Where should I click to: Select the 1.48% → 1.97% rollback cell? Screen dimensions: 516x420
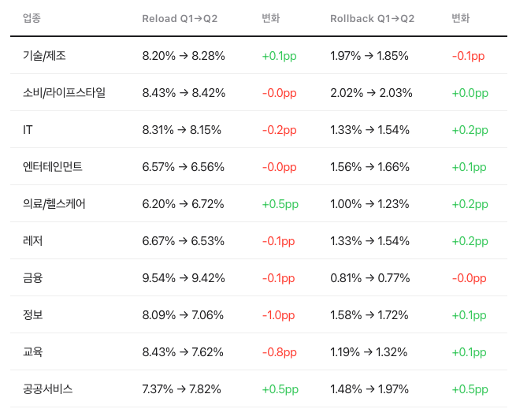[x=369, y=389]
